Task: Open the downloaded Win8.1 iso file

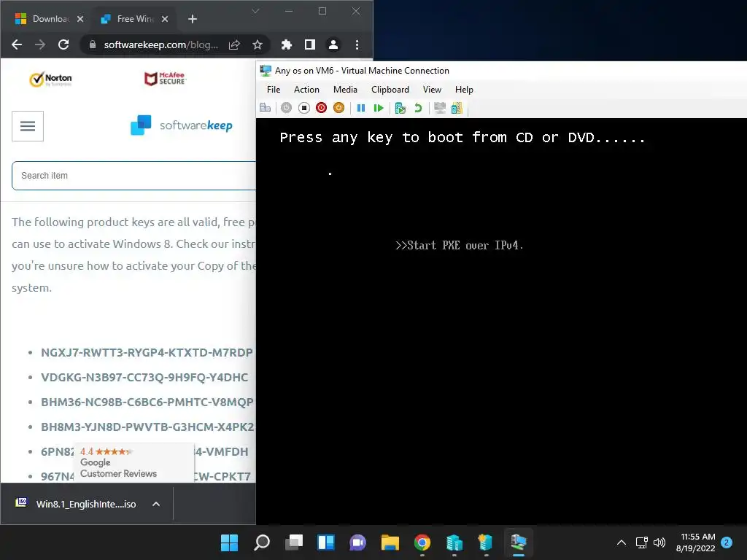Action: [x=76, y=504]
